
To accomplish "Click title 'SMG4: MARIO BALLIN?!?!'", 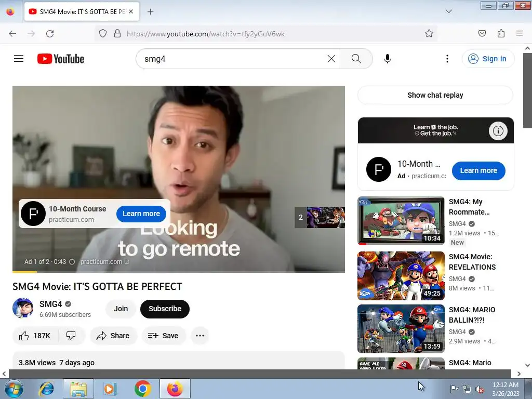I will click(472, 315).
